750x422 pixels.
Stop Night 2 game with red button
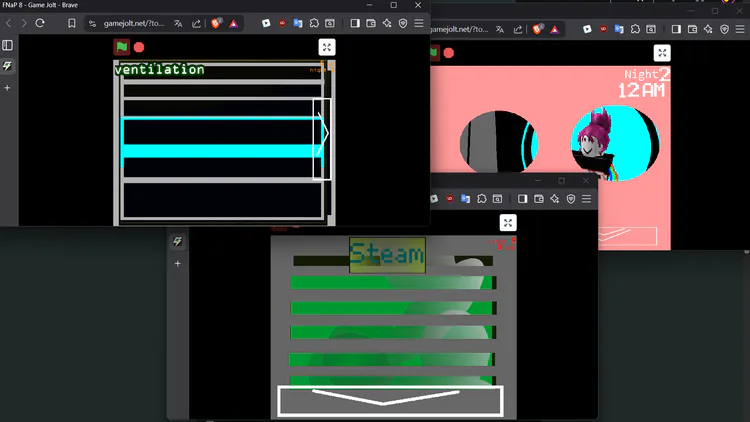449,53
